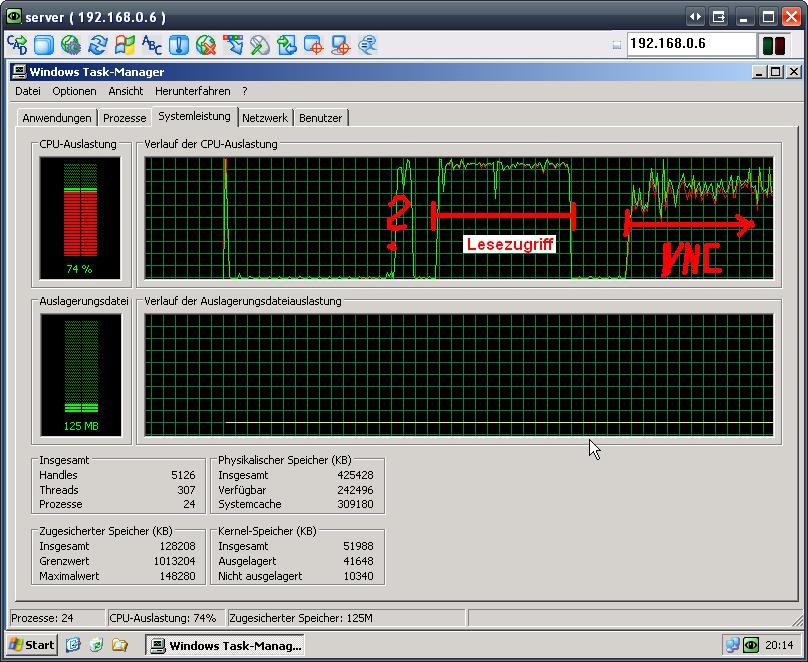Toggle remote input with the mouse icon
The height and width of the screenshot is (662, 808).
pyautogui.click(x=260, y=45)
